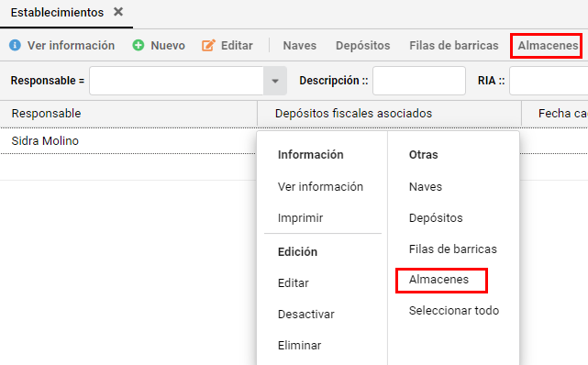Close the Establecimientos tab with its X

118,12
